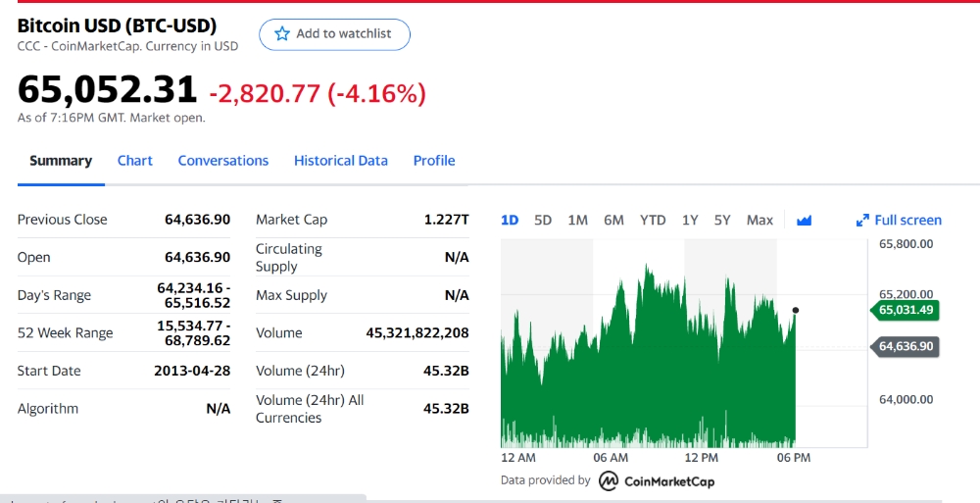Select the 1D chart range
Viewport: 980px width, 503px height.
(x=510, y=221)
